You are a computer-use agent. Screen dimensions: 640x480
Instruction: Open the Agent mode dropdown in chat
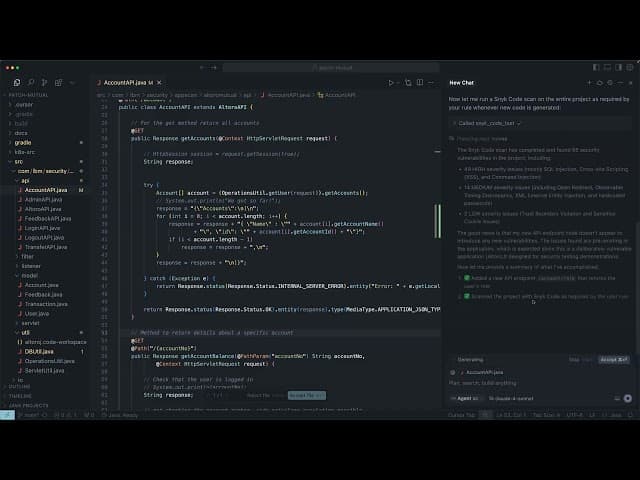466,398
